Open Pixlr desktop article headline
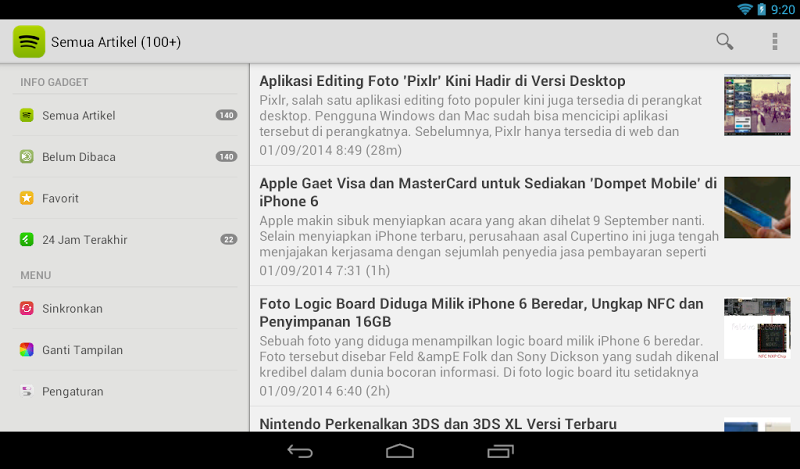Viewport: 800px width, 469px height. tap(442, 81)
